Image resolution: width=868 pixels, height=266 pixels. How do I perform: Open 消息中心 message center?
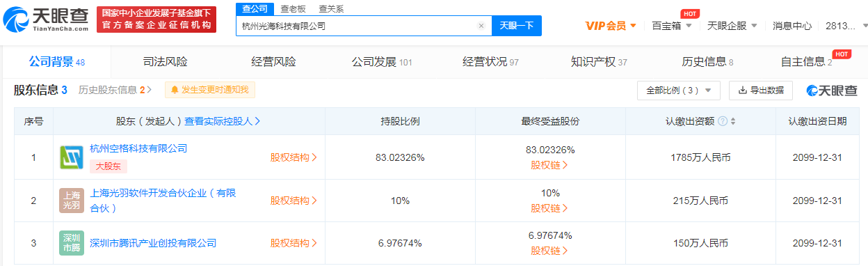[x=792, y=26]
